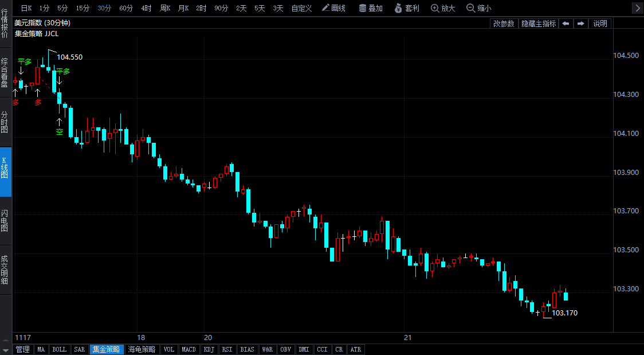The width and height of the screenshot is (644, 355).
Task: Switch to 分时图 in the sidebar
Action: pyautogui.click(x=5, y=122)
